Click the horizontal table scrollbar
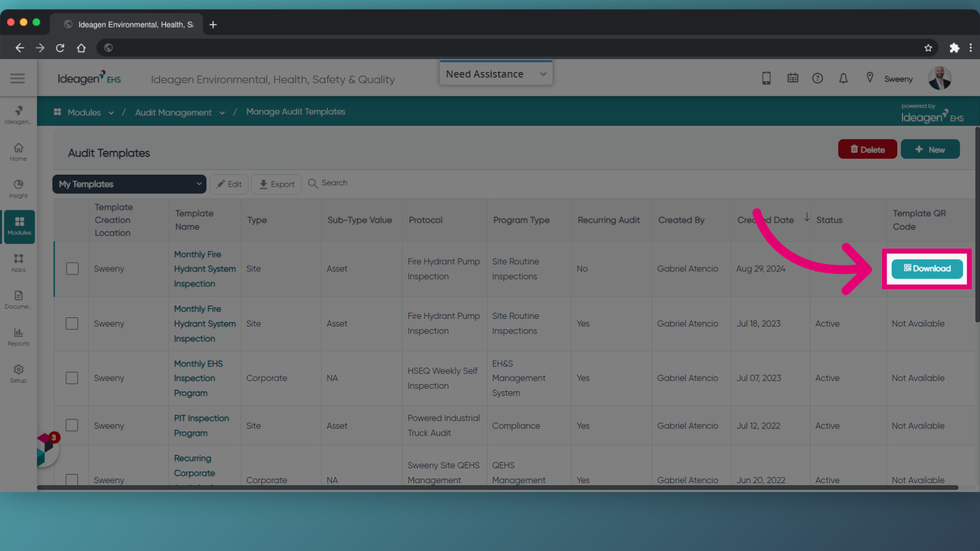 [498, 488]
